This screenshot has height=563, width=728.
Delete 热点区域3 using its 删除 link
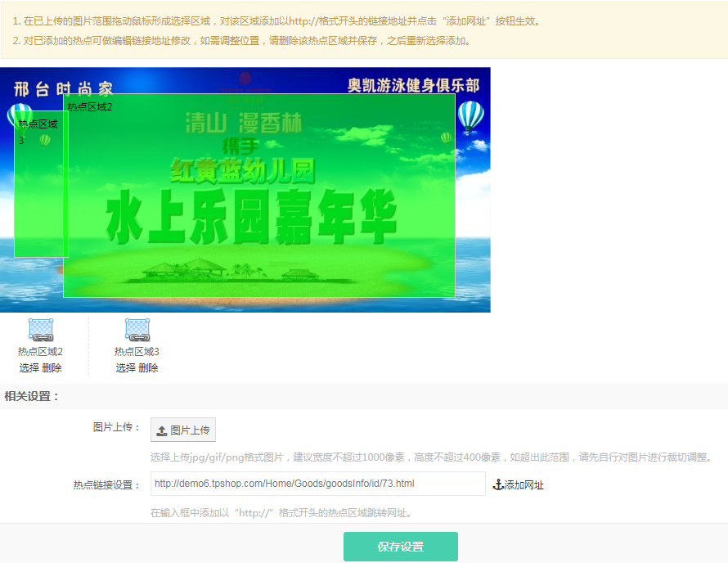[x=148, y=368]
